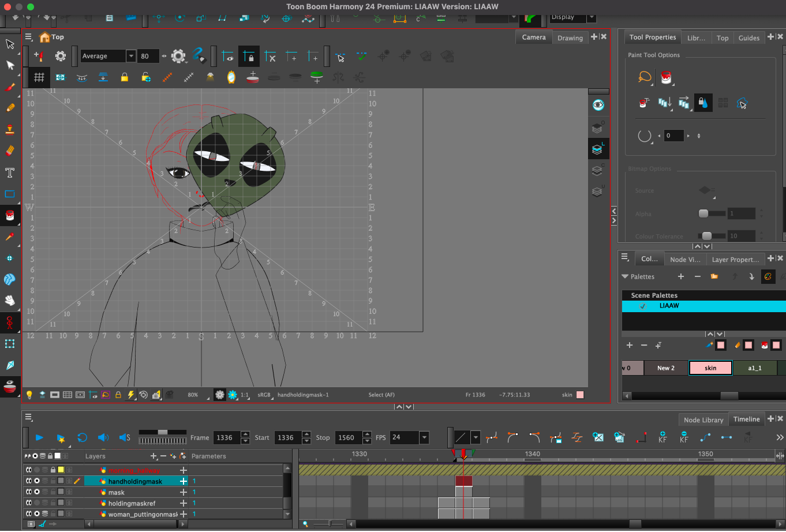Select the skin colour swatch
Screen dimensions: 786x532
pyautogui.click(x=711, y=368)
